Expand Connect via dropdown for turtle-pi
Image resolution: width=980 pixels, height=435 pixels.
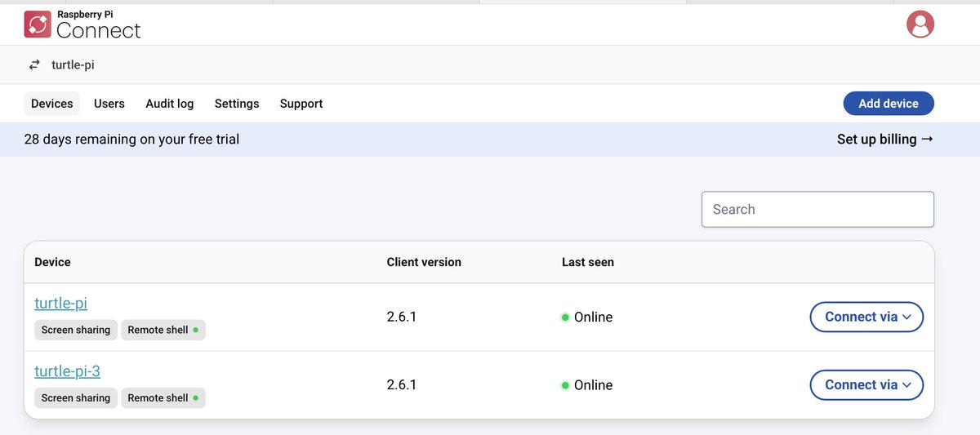click(866, 317)
